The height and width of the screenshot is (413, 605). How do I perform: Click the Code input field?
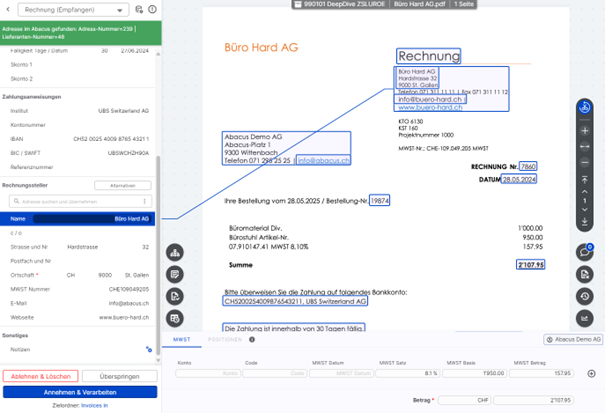tap(275, 374)
